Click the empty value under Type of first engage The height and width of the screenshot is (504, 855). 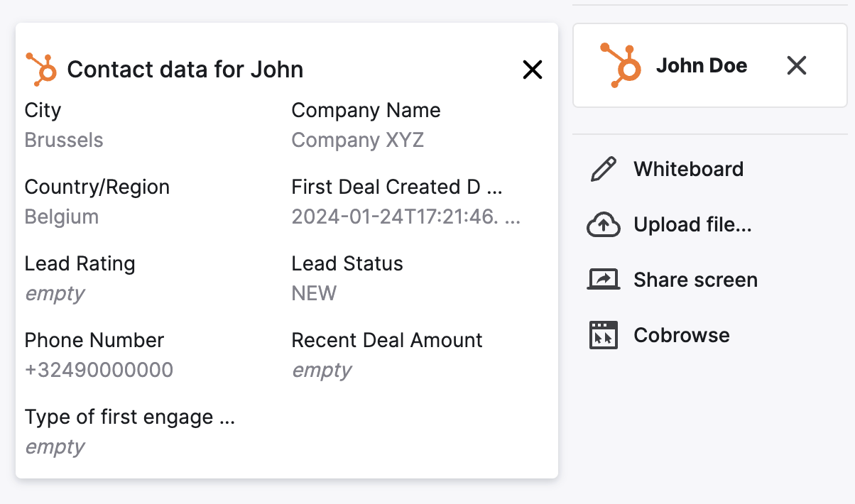coord(55,447)
